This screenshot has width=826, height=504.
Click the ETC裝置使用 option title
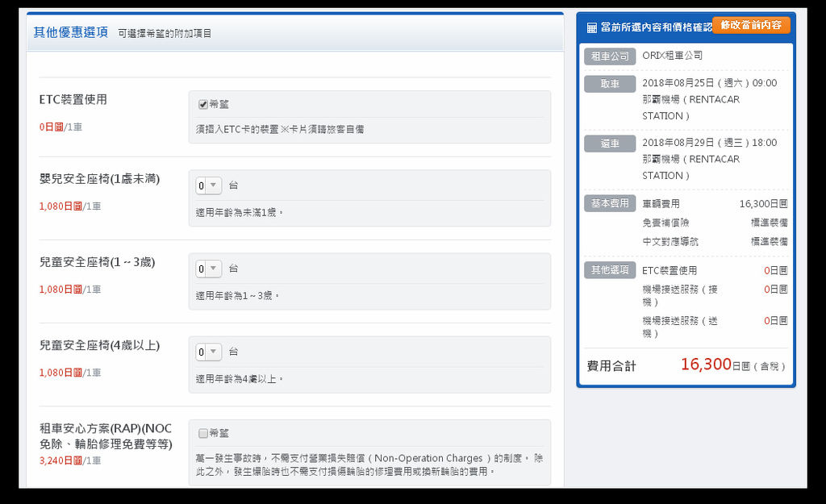click(x=73, y=99)
